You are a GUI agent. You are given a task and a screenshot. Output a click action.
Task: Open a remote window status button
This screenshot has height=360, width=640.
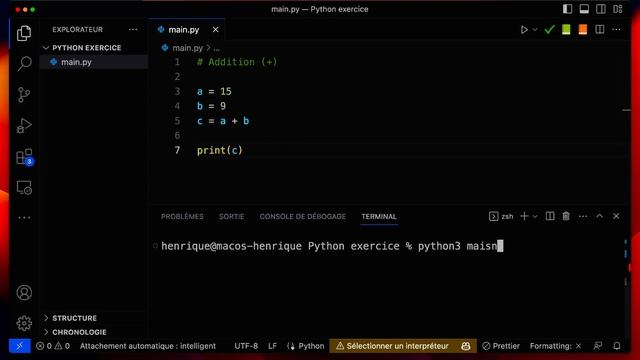pyautogui.click(x=20, y=346)
